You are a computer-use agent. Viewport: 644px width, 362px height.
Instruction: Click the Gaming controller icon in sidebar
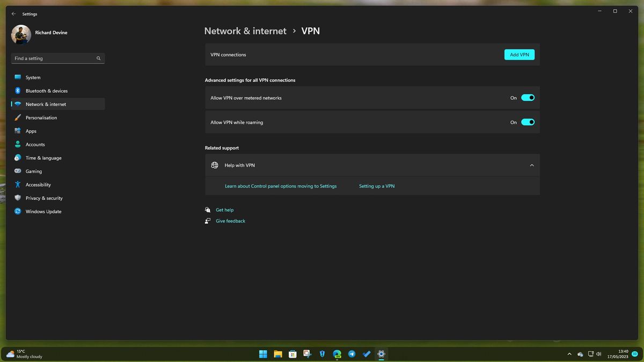[x=18, y=171]
